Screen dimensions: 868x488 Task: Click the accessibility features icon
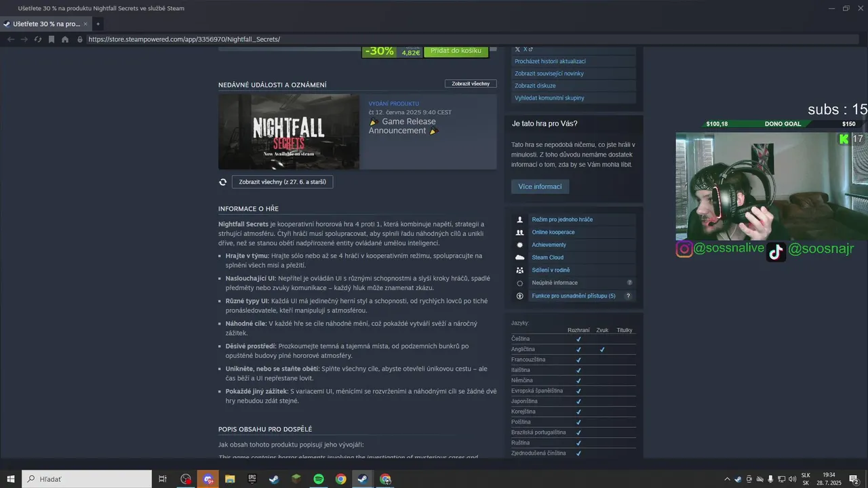pos(519,296)
